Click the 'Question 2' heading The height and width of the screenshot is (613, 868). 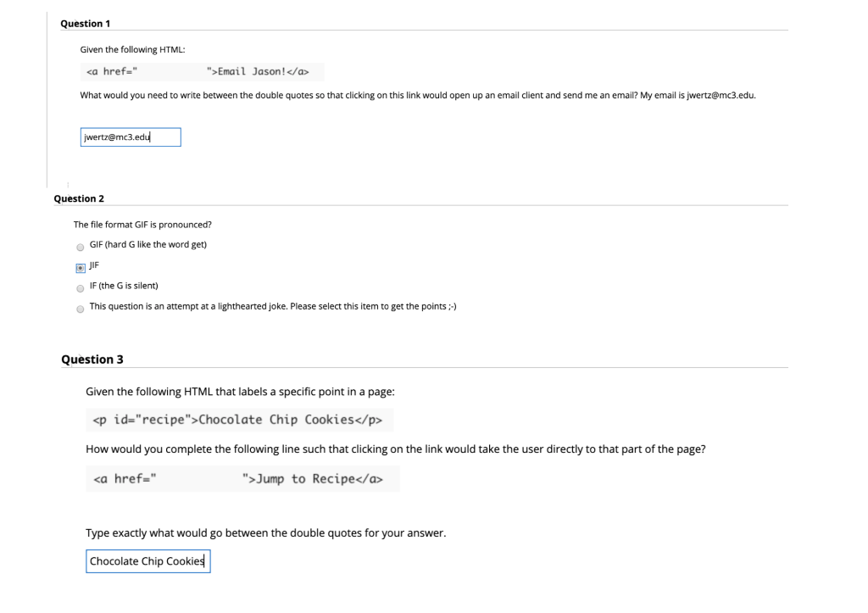point(79,198)
